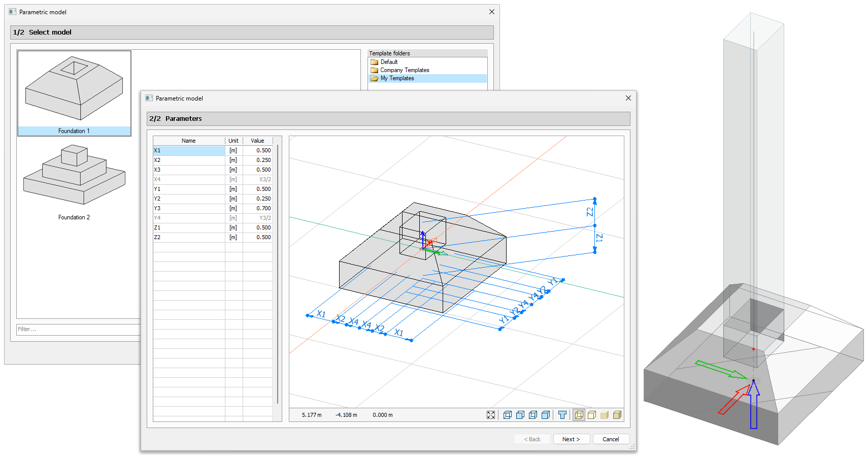The image size is (868, 458).
Task: Click the parameter table vertical scrollbar
Action: (x=278, y=274)
